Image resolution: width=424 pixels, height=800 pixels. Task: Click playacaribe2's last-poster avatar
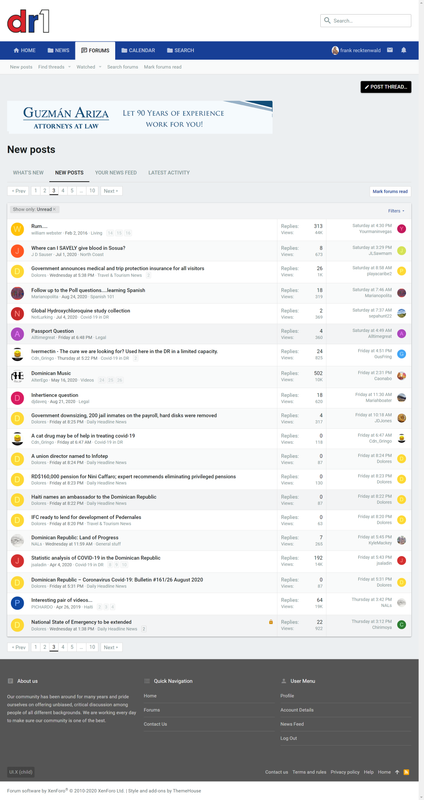click(x=402, y=271)
